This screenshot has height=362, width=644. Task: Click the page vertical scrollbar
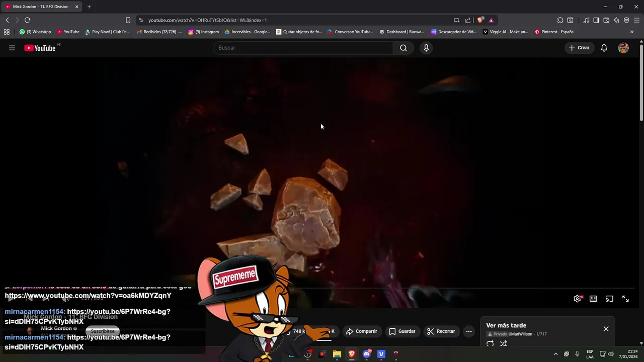641,83
